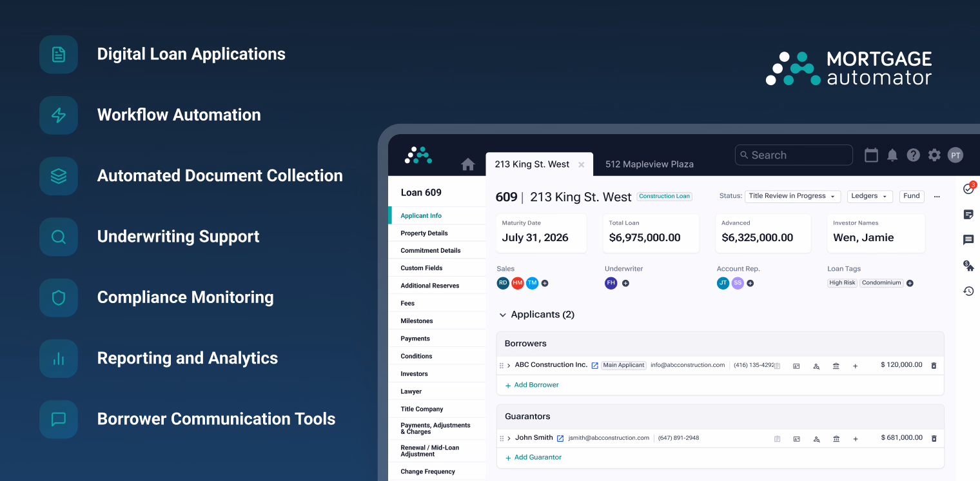
Task: Switch to the 512 Mapleview Plaza tab
Action: point(649,164)
